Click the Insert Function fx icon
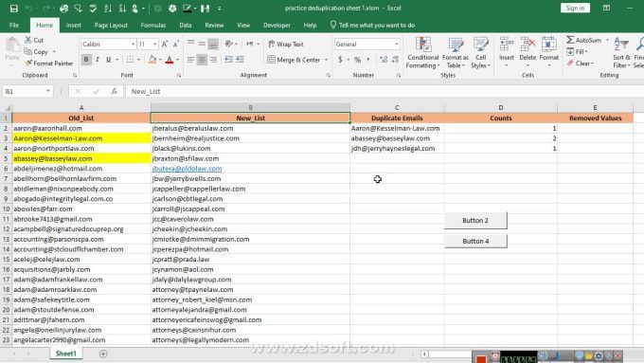This screenshot has height=363, width=644. coord(115,91)
